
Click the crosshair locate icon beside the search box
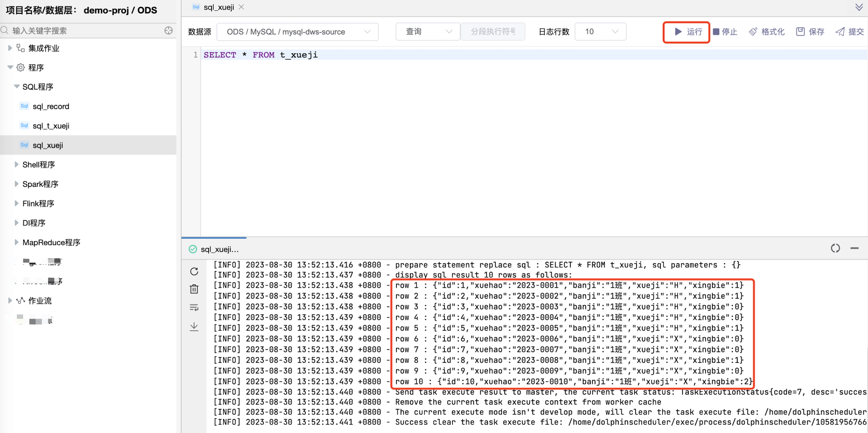point(169,30)
